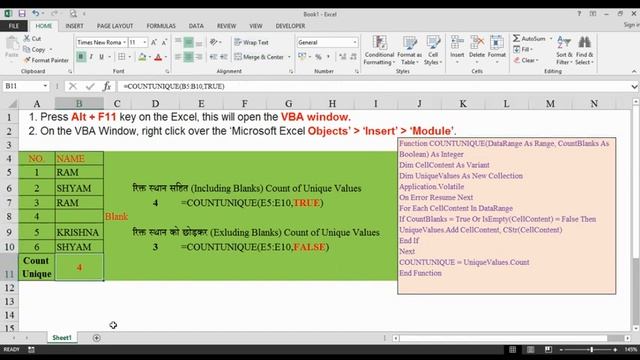Collapse the ribbon with the caret
Screen dimensions: 640x360
pos(634,71)
